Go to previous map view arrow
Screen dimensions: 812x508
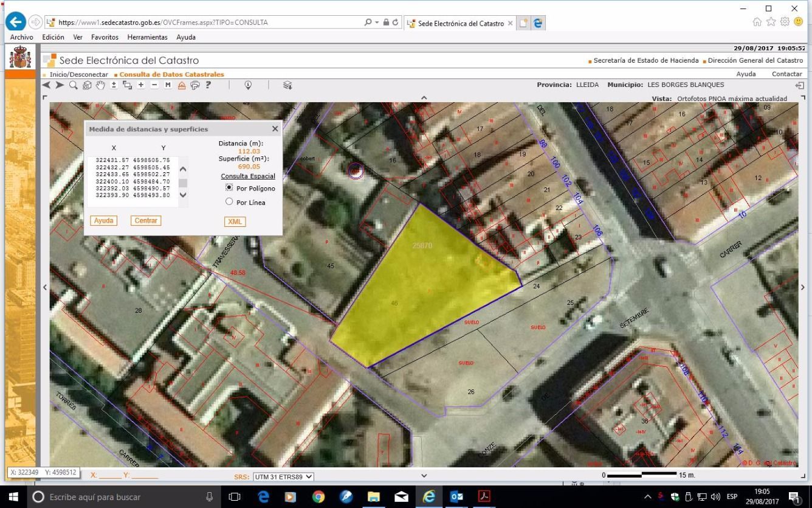(46, 85)
